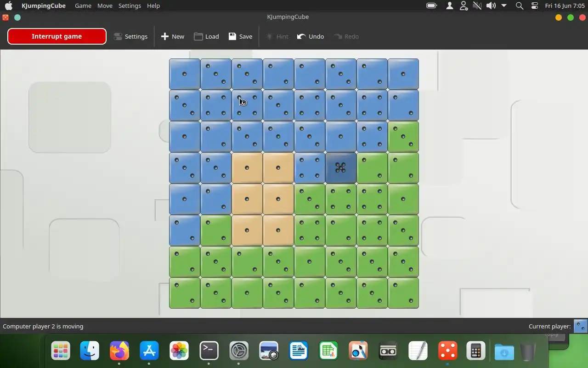Open Terminal from the dock
Screen dimensions: 588x368
click(x=209, y=351)
